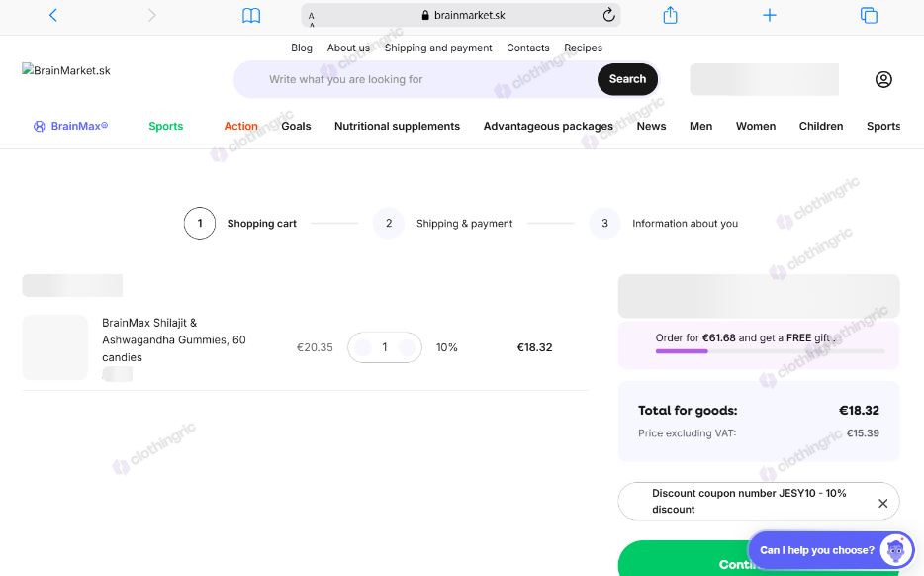Select the brainmarket.sk address bar
The image size is (924, 576).
click(x=461, y=15)
